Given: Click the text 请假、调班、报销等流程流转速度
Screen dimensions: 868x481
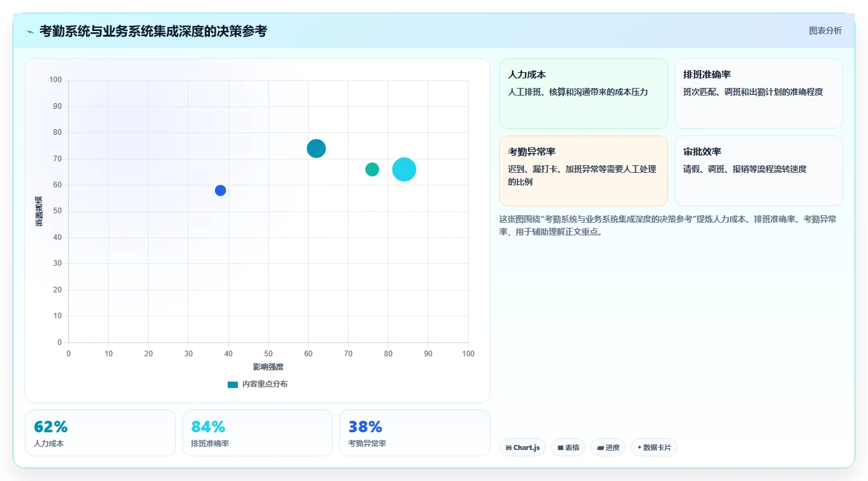Looking at the screenshot, I should click(745, 169).
